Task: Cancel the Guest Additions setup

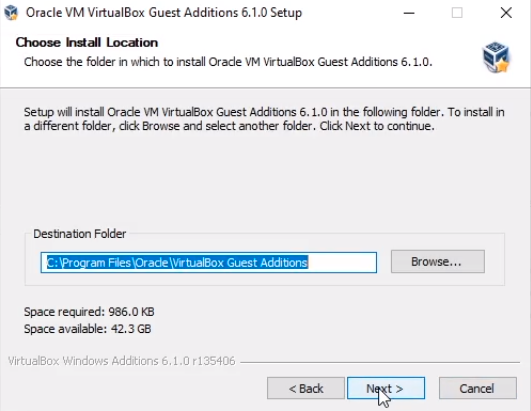Action: [478, 388]
